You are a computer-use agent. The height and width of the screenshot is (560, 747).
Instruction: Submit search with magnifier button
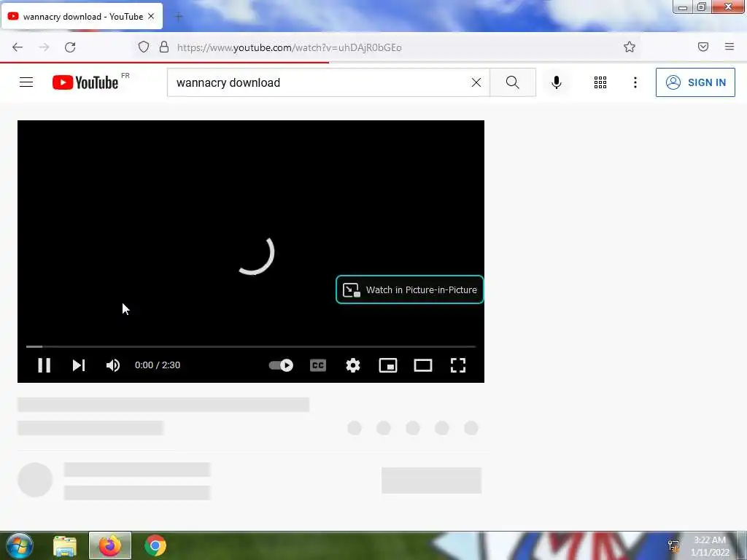click(x=513, y=82)
